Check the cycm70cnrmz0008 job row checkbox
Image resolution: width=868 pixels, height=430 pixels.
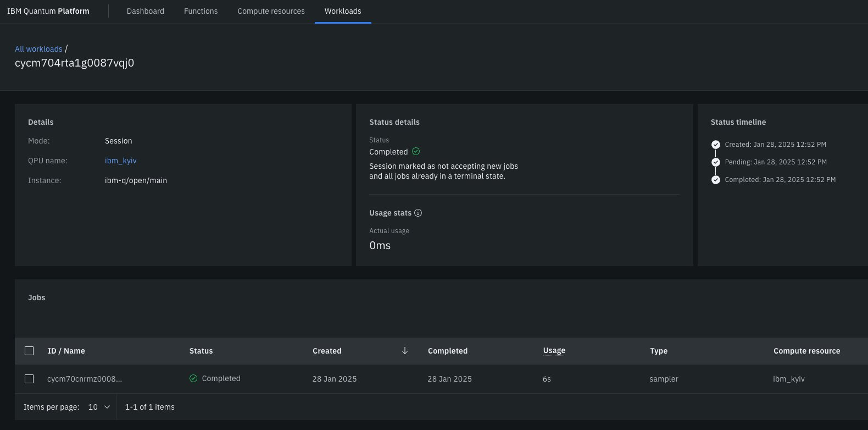coord(29,379)
